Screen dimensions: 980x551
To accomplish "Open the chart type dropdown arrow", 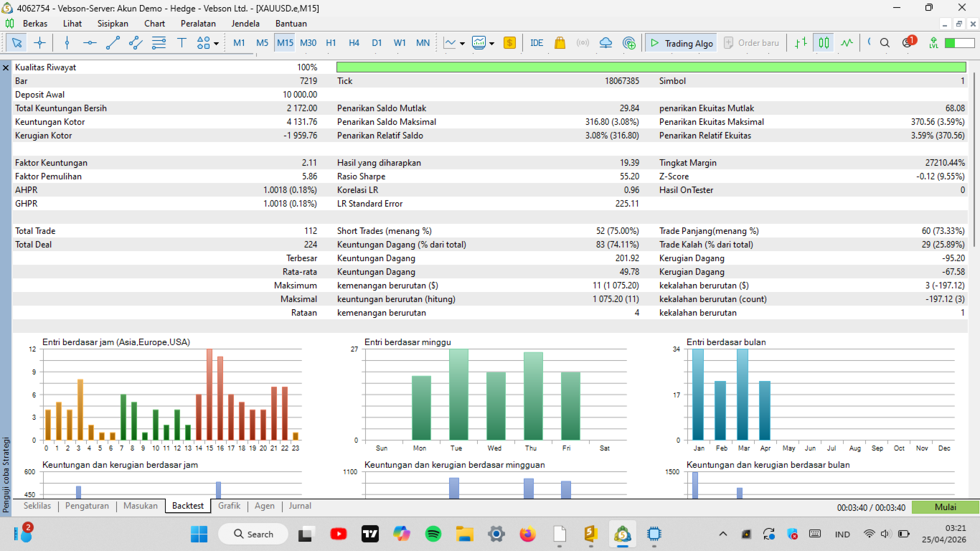I will tap(462, 43).
